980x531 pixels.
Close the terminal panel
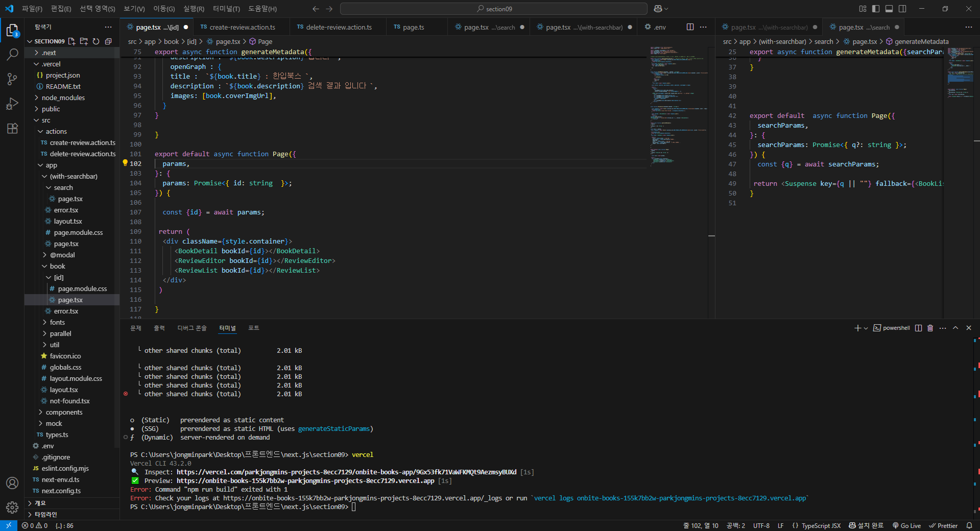[969, 328]
